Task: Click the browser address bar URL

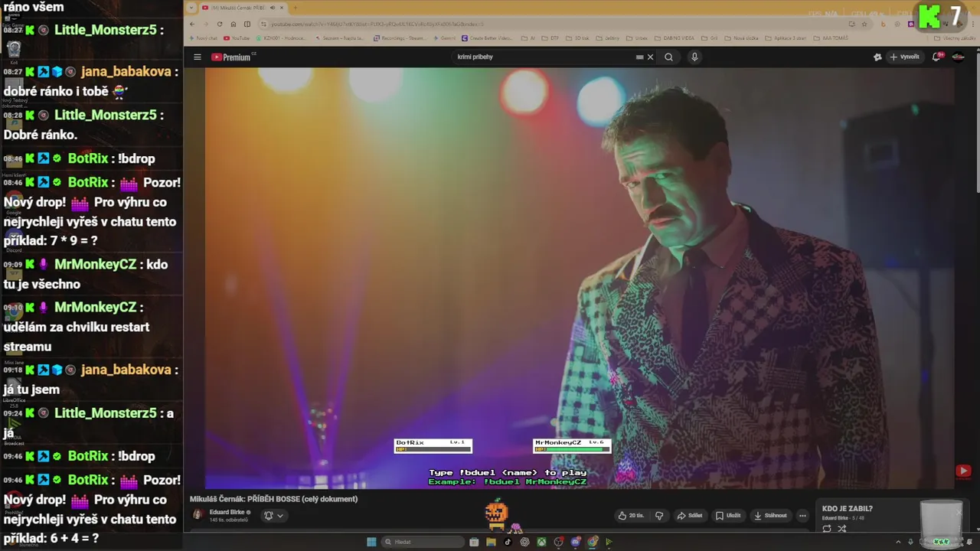Action: point(377,24)
